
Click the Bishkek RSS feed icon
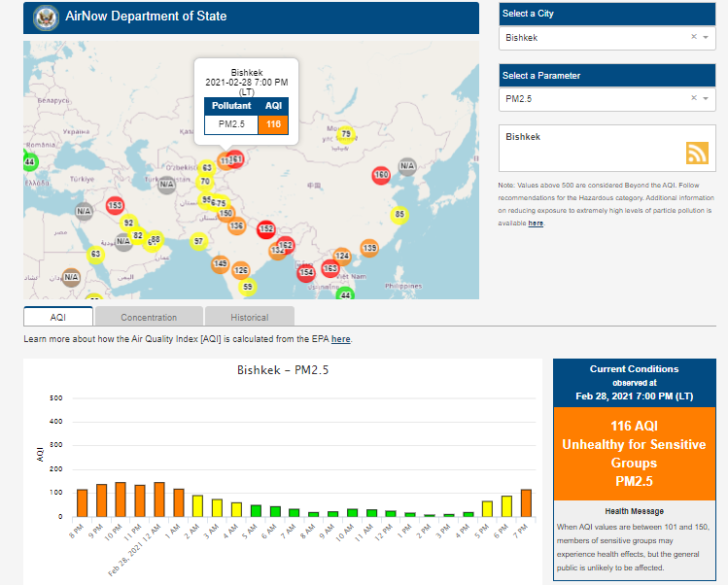(697, 153)
